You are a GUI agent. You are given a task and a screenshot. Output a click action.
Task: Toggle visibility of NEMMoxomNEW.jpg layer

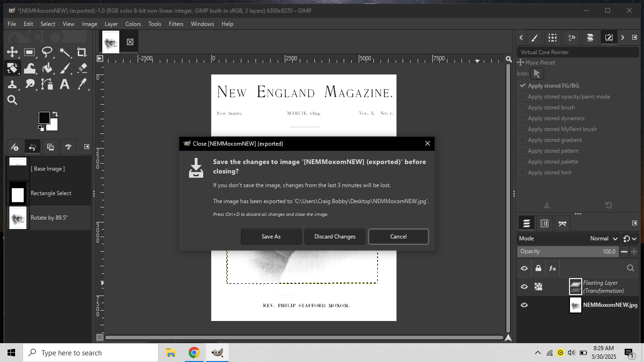pos(524,305)
